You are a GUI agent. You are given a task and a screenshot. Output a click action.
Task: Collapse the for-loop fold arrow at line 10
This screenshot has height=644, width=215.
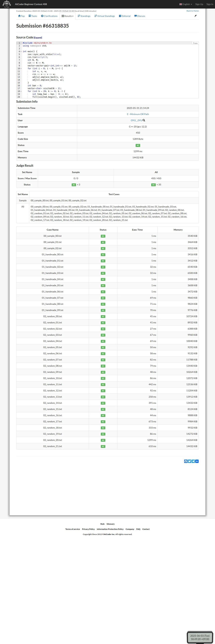[x=21, y=69]
